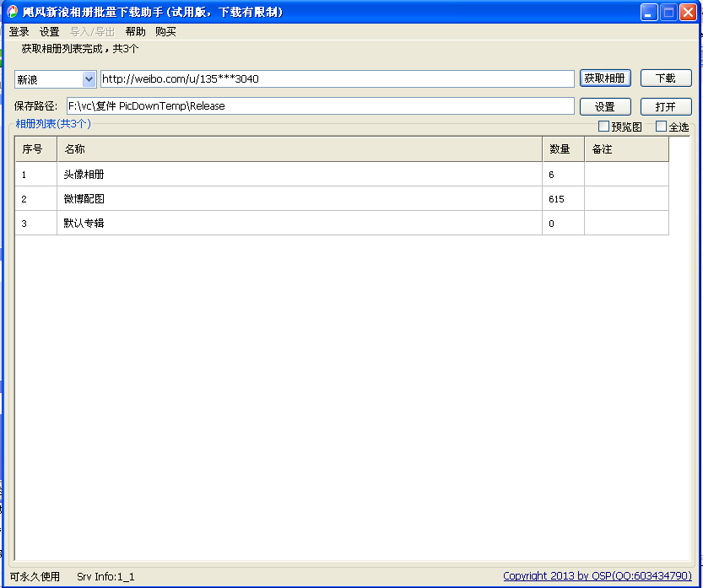Click the 备注 column header

tap(626, 149)
